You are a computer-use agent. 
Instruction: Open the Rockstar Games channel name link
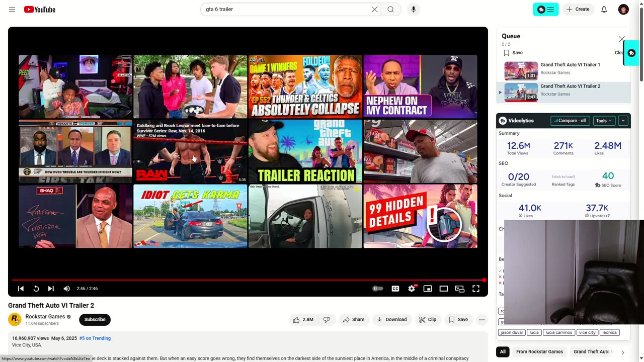tap(45, 317)
